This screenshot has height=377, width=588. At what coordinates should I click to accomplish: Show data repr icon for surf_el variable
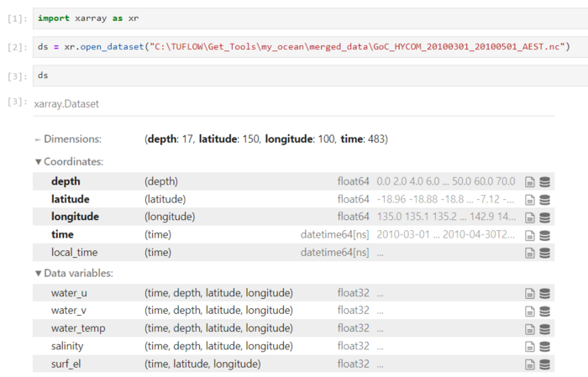(544, 364)
